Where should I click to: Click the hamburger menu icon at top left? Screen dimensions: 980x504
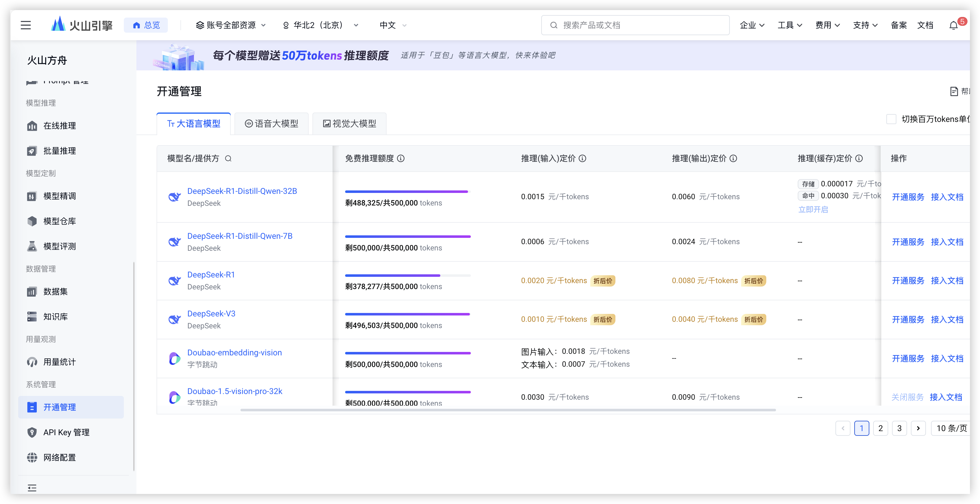coord(25,25)
